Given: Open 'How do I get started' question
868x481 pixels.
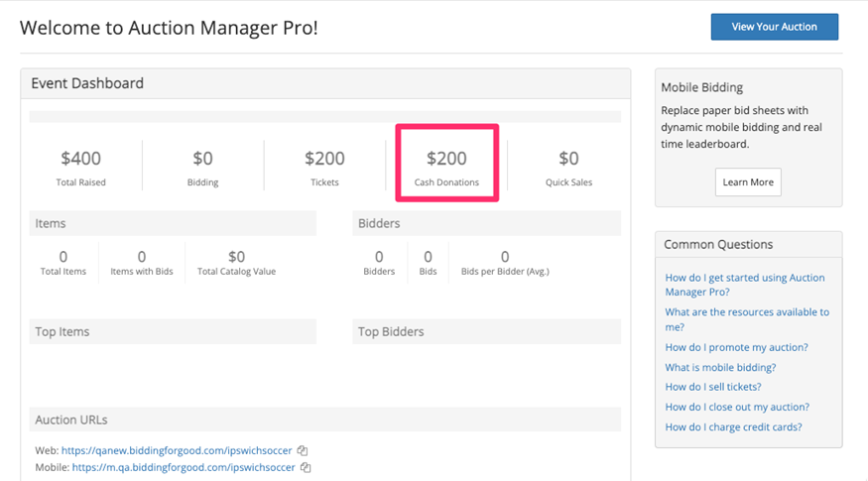Looking at the screenshot, I should (745, 285).
